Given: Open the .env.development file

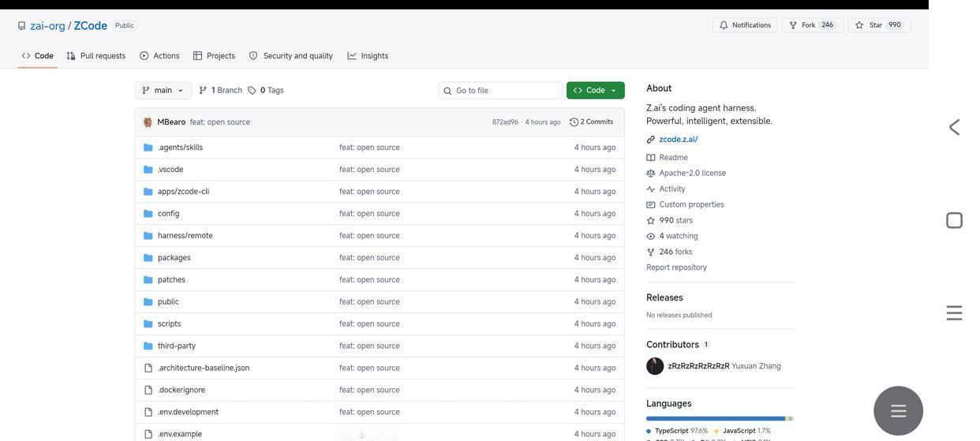Looking at the screenshot, I should [188, 413].
